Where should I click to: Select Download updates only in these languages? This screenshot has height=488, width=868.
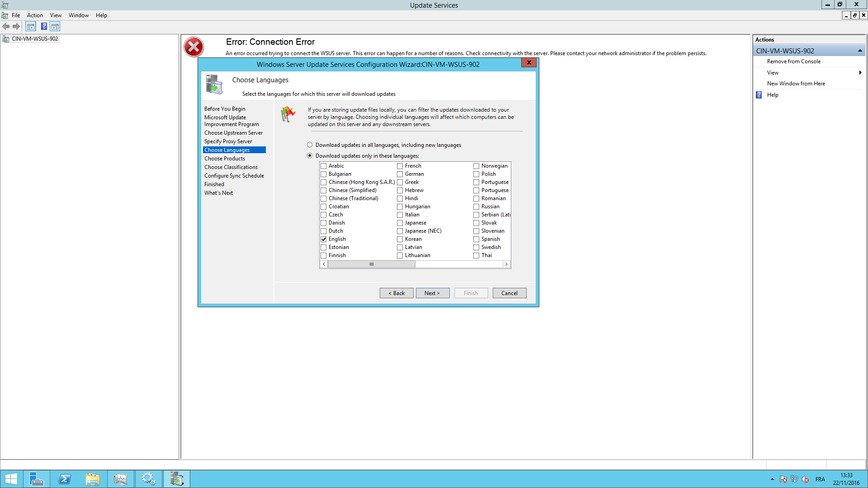310,156
